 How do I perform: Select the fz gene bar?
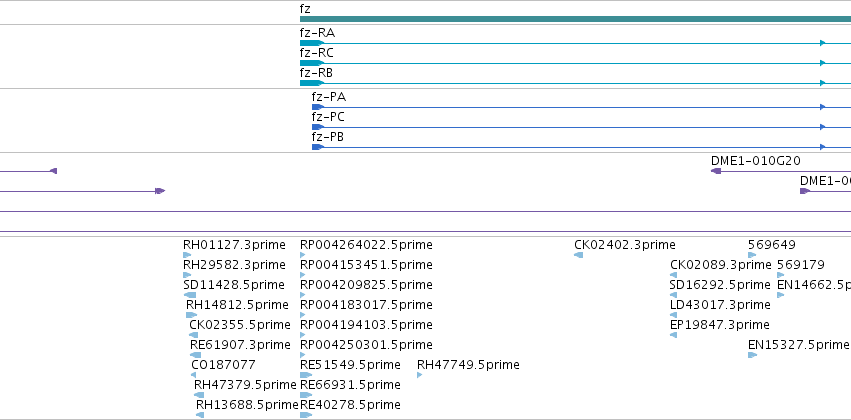coord(575,19)
